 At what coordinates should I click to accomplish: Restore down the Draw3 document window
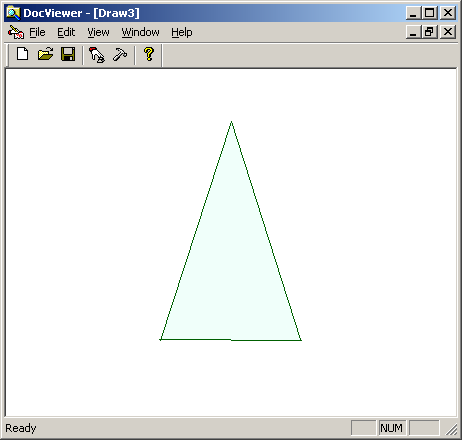[x=429, y=32]
